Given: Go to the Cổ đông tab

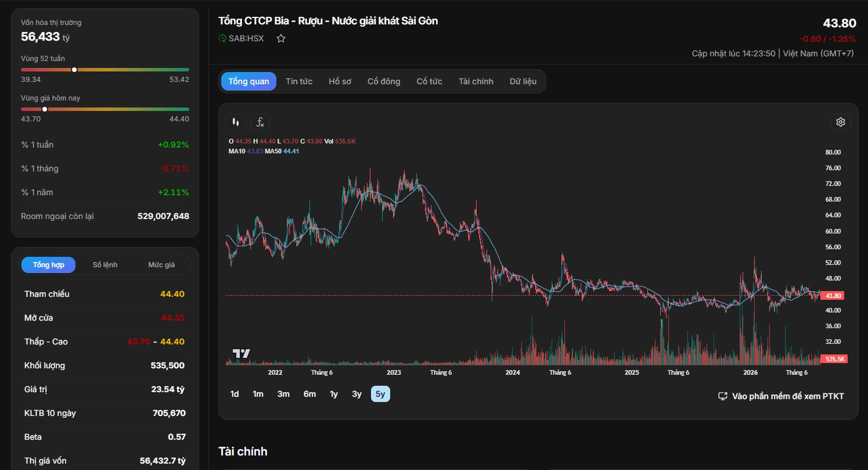Looking at the screenshot, I should coord(384,81).
